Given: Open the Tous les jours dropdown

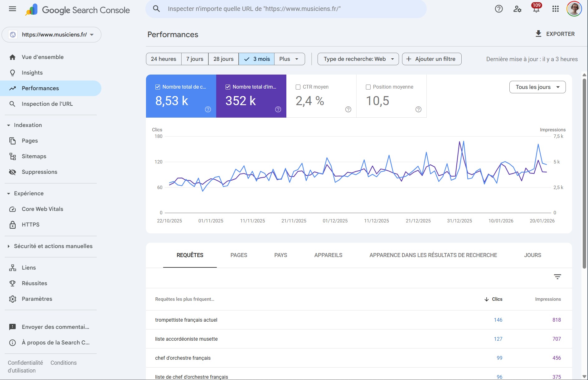Looking at the screenshot, I should [x=537, y=87].
